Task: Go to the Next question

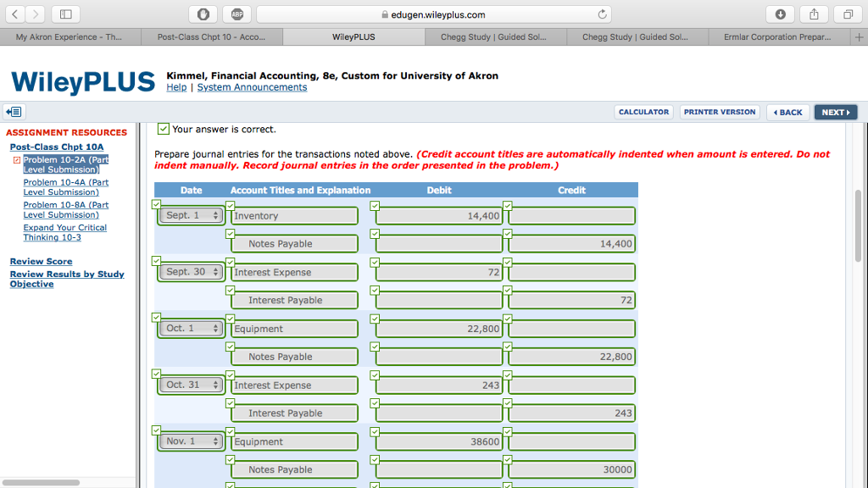Action: [x=836, y=113]
